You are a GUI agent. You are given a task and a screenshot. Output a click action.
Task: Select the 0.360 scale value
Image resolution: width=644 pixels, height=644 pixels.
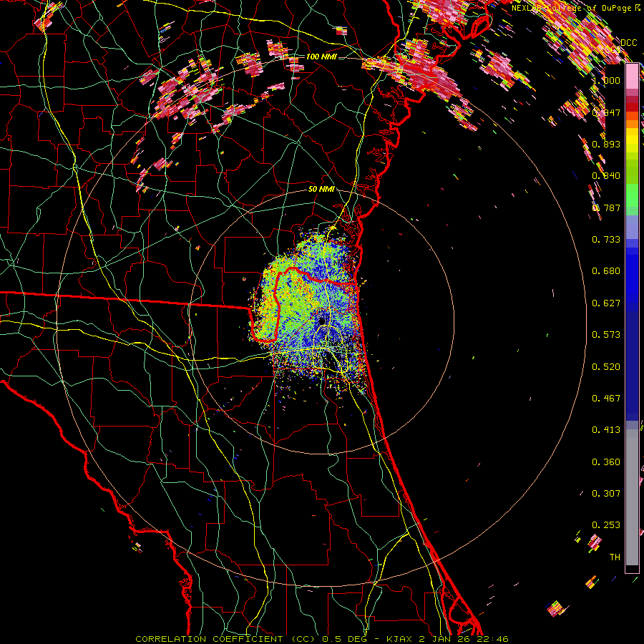[x=606, y=462]
